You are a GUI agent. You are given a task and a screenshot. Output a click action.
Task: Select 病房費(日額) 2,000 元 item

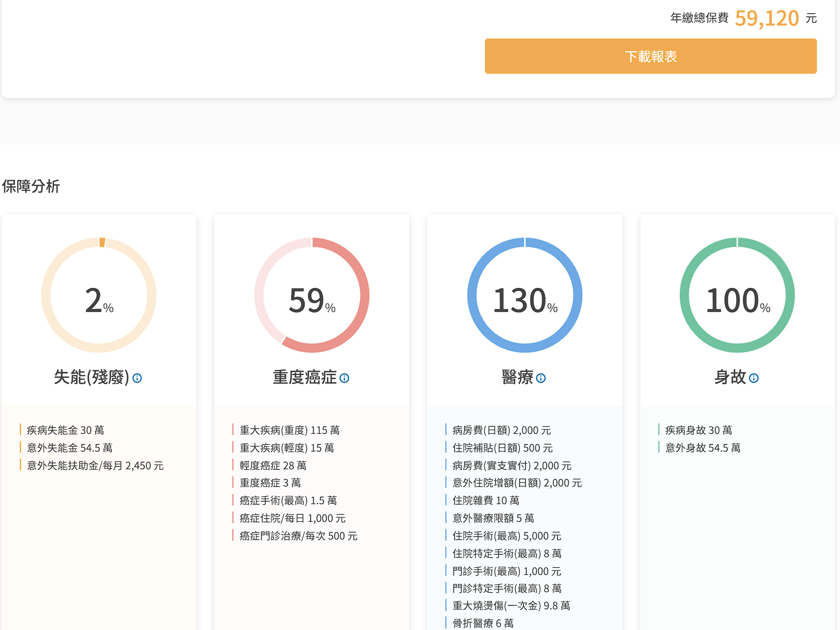(x=502, y=430)
